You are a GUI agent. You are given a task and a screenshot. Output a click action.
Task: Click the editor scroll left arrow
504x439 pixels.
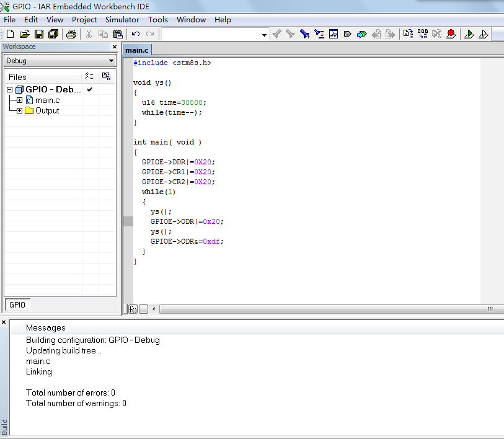(x=154, y=309)
